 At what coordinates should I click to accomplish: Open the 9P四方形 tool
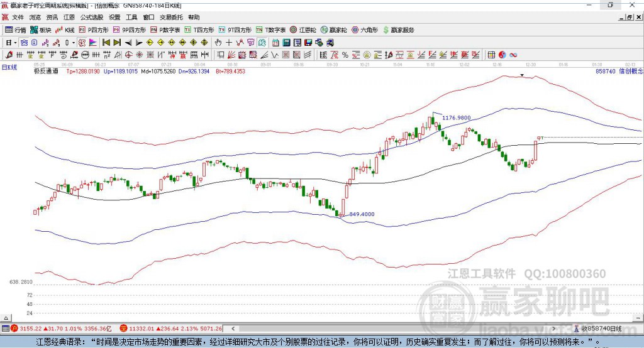(130, 30)
